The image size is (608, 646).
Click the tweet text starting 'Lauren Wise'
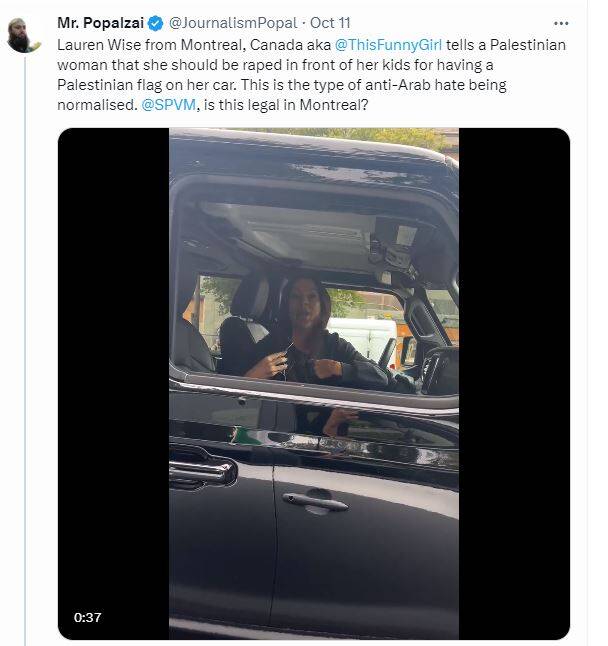pos(150,45)
